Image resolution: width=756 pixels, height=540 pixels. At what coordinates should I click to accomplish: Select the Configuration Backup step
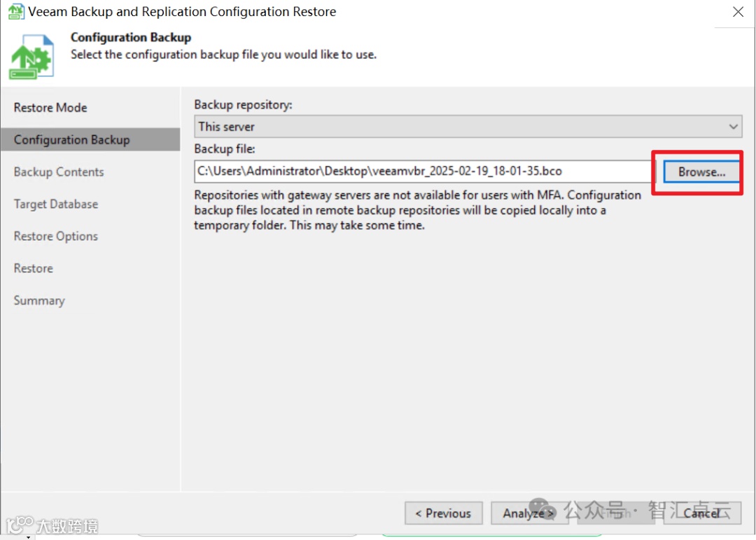[x=90, y=139]
